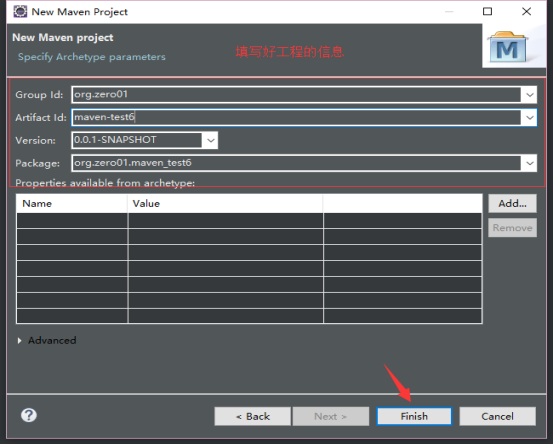Image resolution: width=554 pixels, height=444 pixels.
Task: Minimize the New Maven Project dialog
Action: click(x=449, y=12)
